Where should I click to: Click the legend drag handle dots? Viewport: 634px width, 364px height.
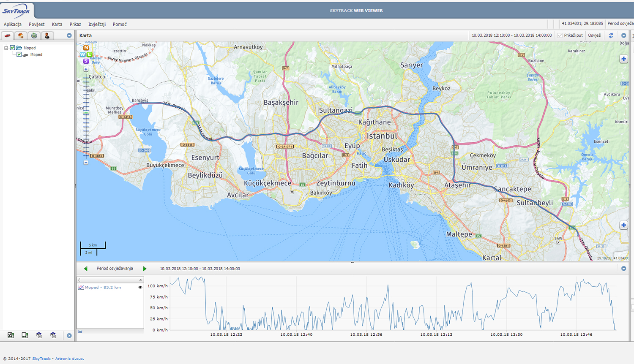[x=79, y=280]
